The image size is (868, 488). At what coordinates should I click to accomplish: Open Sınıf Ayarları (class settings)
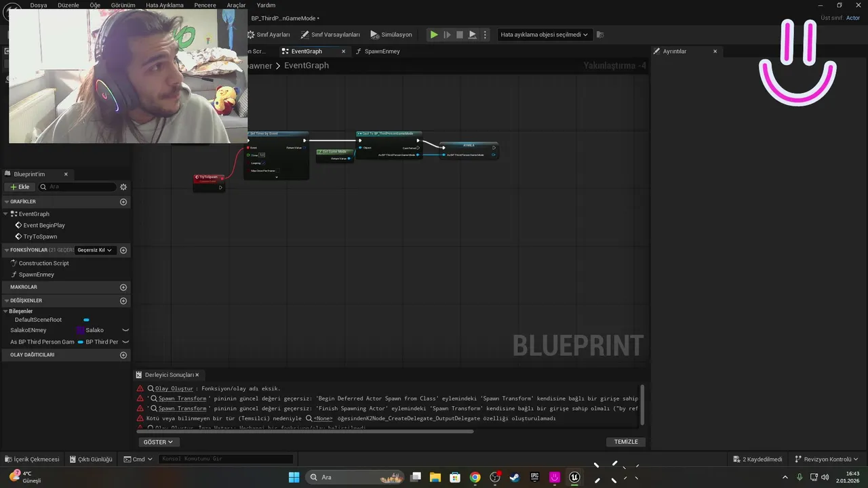click(x=269, y=35)
